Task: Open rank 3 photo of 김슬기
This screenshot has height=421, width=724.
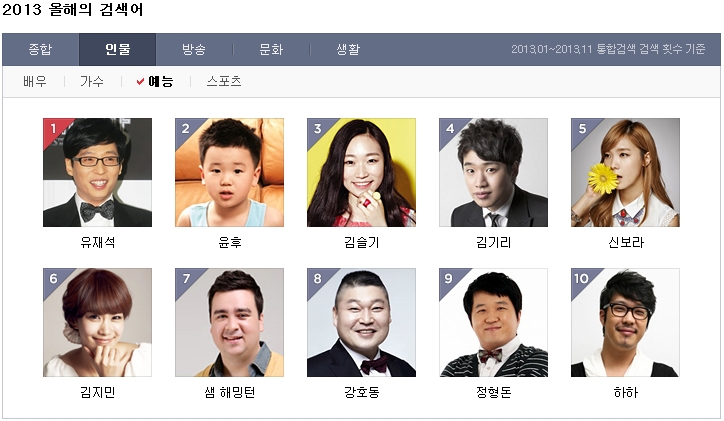Action: tap(362, 172)
